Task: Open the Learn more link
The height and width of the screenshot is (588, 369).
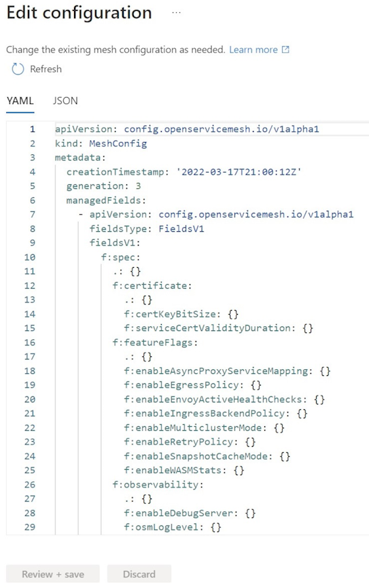Action: (x=253, y=50)
